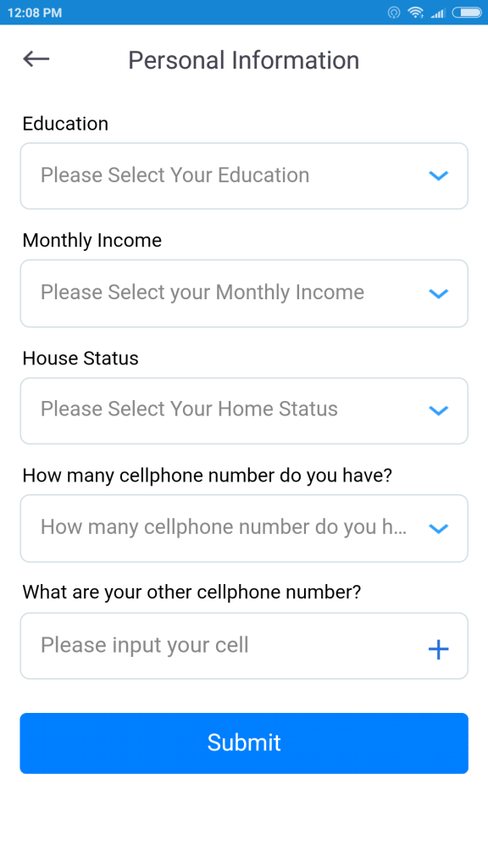This screenshot has height=868, width=488.
Task: Tap the battery icon in status bar
Action: point(467,12)
